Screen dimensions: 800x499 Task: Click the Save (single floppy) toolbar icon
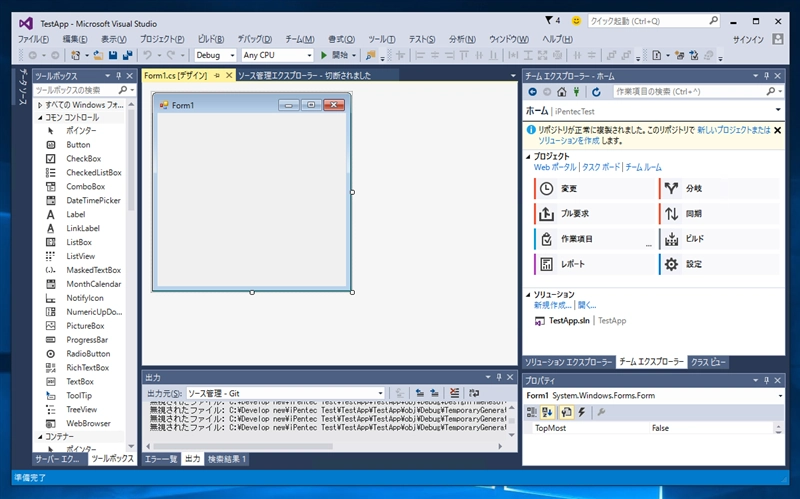point(113,55)
